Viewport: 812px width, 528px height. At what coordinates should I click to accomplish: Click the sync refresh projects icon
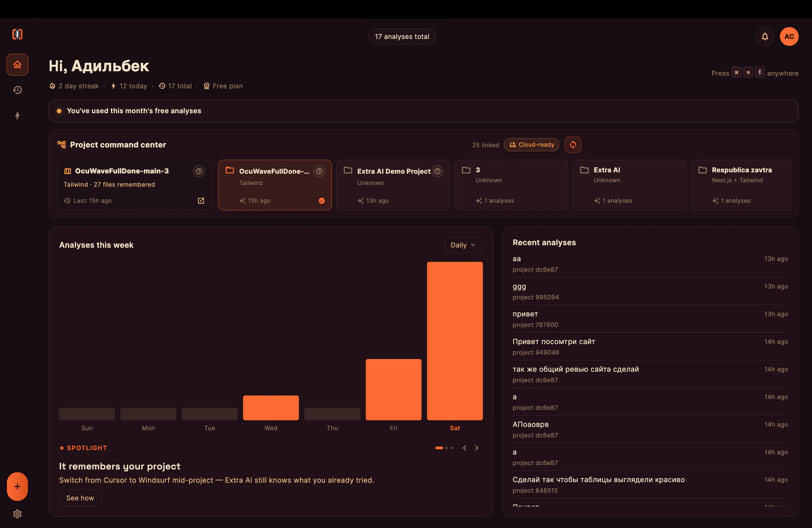[573, 145]
